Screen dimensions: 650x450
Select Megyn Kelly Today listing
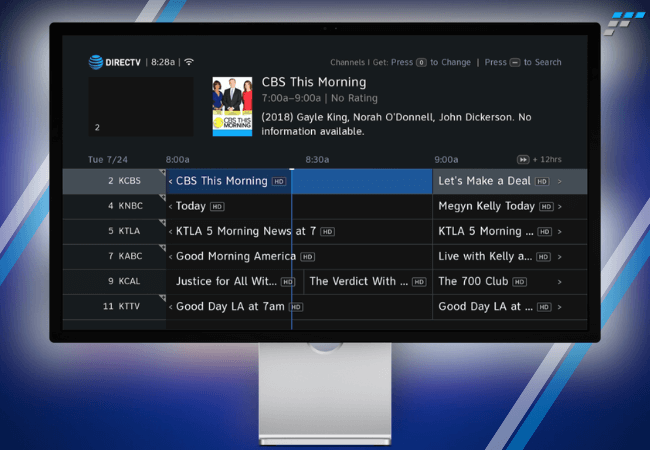coord(510,206)
